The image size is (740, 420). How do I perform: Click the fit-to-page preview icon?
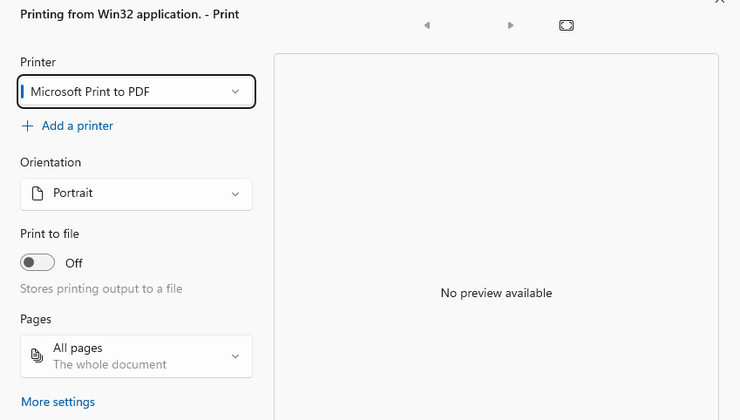[566, 25]
